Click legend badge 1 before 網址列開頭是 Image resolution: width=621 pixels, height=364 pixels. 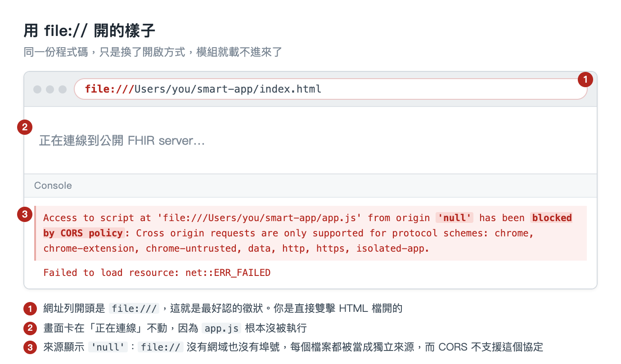[30, 309]
